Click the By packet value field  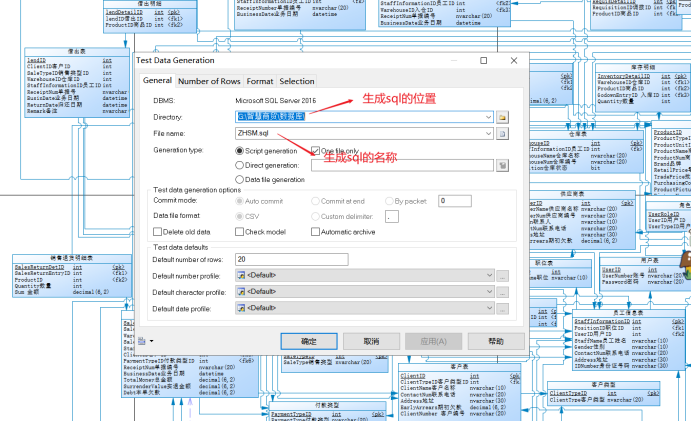click(x=455, y=201)
